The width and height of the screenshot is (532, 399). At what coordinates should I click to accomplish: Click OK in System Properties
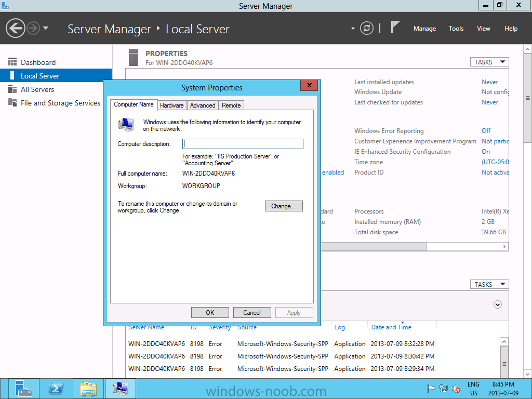click(210, 312)
